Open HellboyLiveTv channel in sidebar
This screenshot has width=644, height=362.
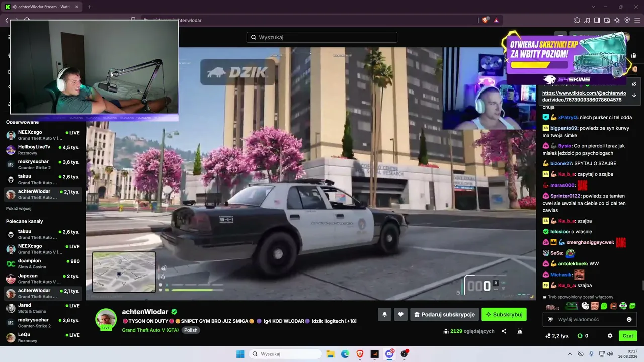[x=43, y=150]
